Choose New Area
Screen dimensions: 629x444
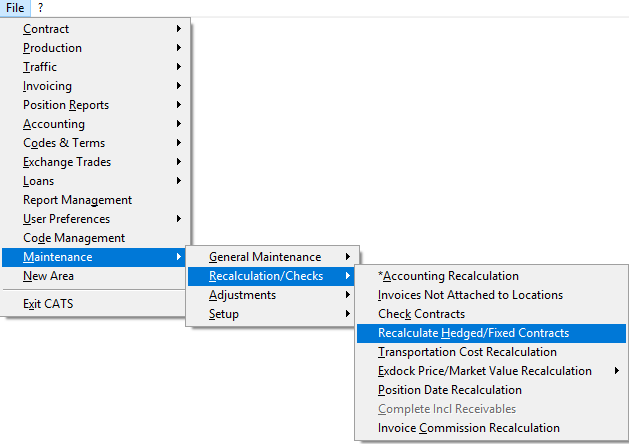[x=93, y=276]
